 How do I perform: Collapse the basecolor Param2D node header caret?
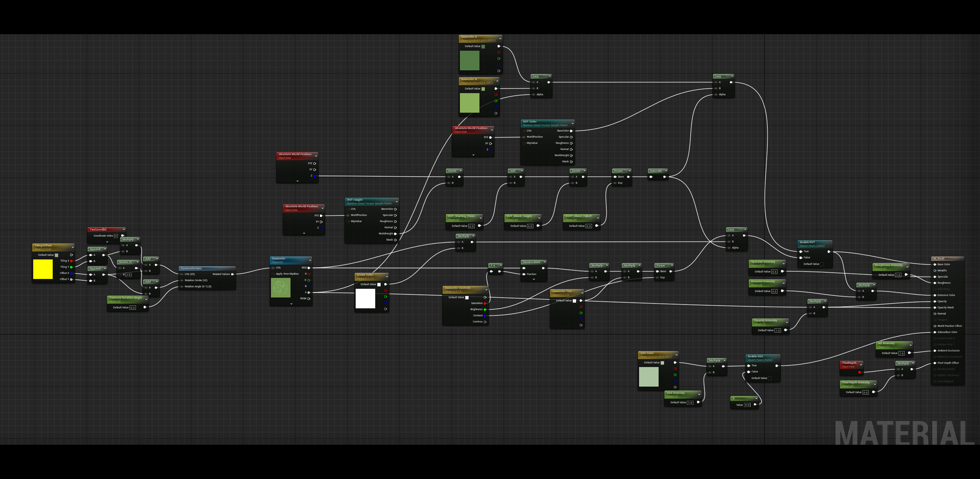310,260
